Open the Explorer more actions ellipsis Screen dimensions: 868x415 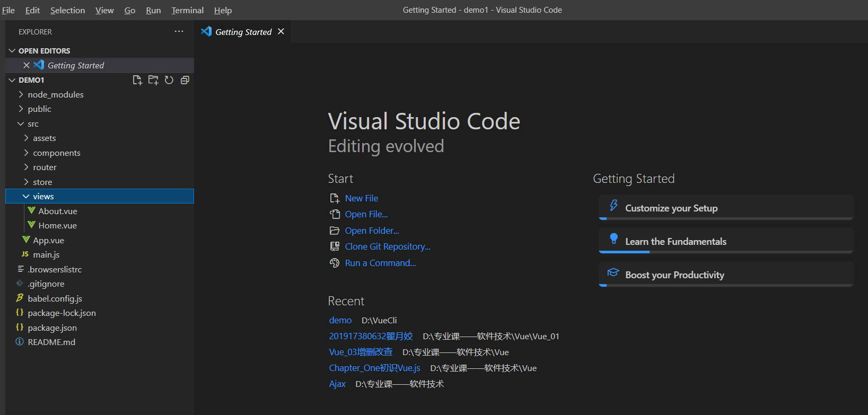pyautogui.click(x=179, y=31)
